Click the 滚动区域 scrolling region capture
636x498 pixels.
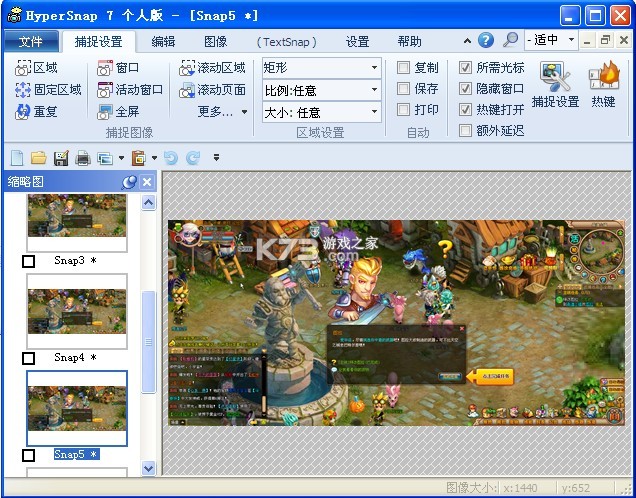point(212,68)
